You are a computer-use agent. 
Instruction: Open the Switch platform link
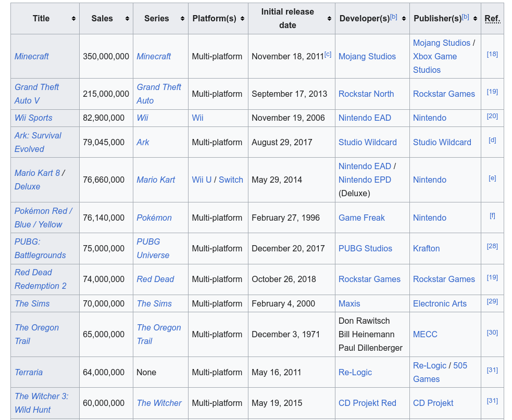tap(231, 180)
